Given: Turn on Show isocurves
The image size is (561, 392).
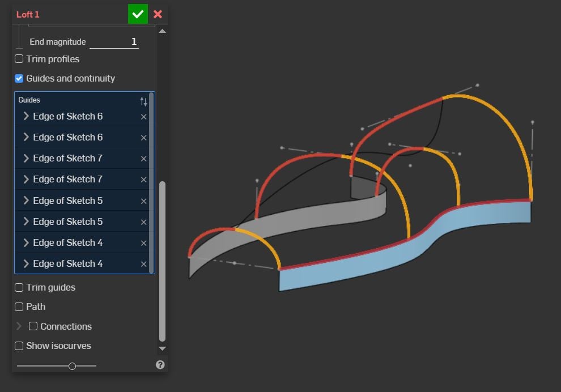Looking at the screenshot, I should [19, 346].
